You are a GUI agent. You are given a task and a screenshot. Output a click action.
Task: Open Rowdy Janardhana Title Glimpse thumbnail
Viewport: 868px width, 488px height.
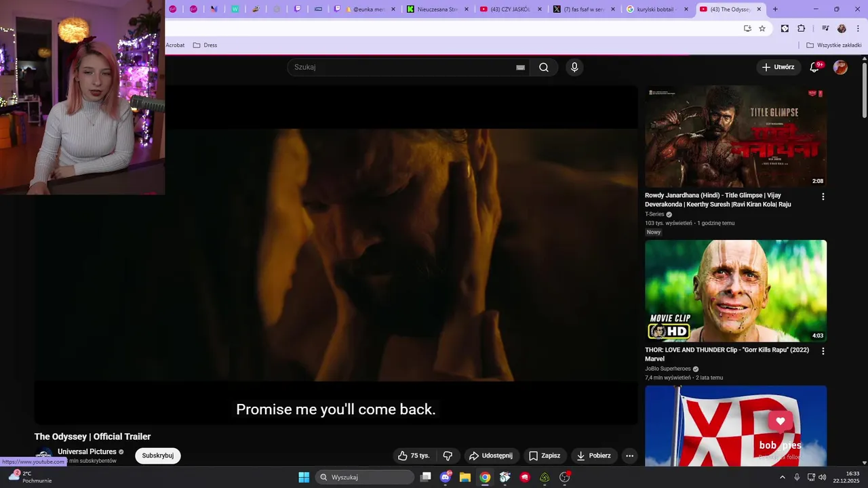click(736, 136)
